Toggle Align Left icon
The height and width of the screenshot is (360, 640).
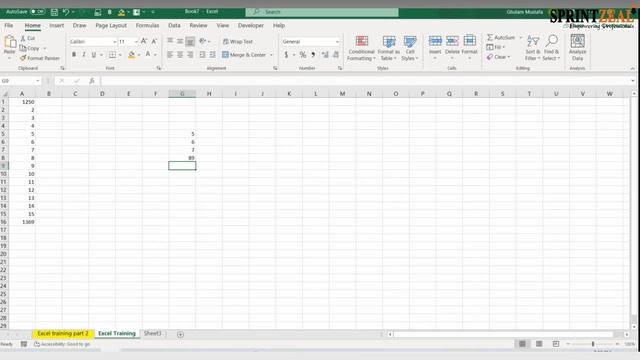[x=170, y=54]
